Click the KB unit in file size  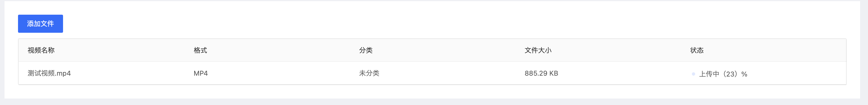coord(554,73)
